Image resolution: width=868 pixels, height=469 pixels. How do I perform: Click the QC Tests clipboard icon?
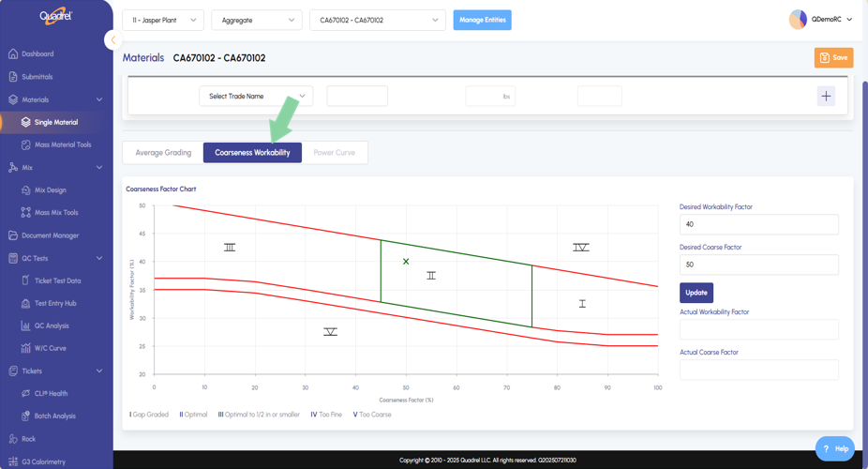pyautogui.click(x=13, y=258)
